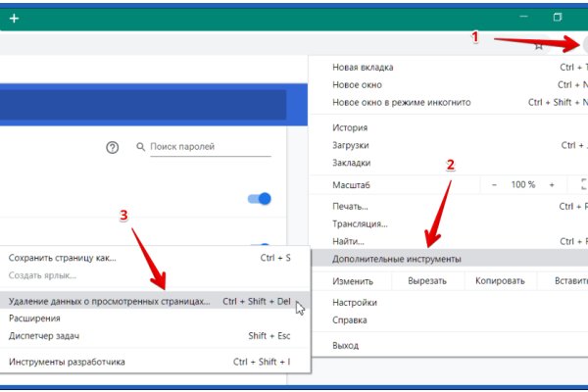Click the Вырезать button
Image resolution: width=588 pixels, height=392 pixels.
click(x=427, y=281)
